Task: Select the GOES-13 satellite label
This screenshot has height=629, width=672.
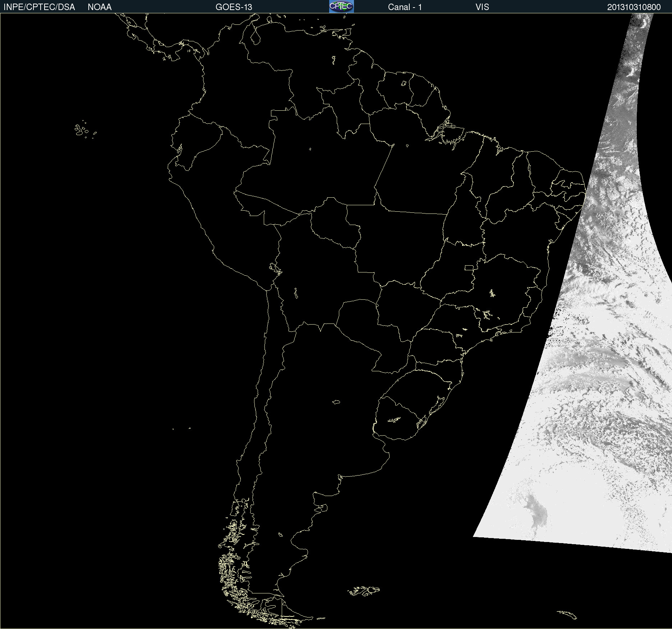Action: (234, 7)
